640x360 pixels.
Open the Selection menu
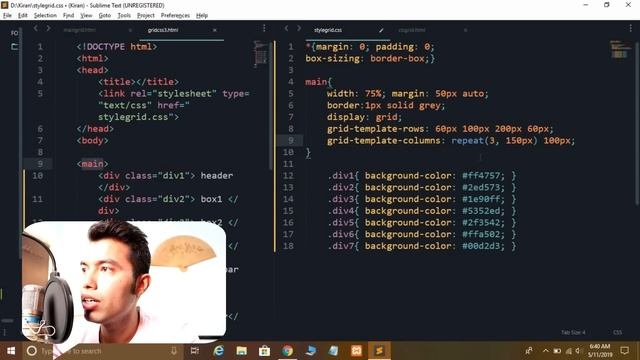point(45,16)
